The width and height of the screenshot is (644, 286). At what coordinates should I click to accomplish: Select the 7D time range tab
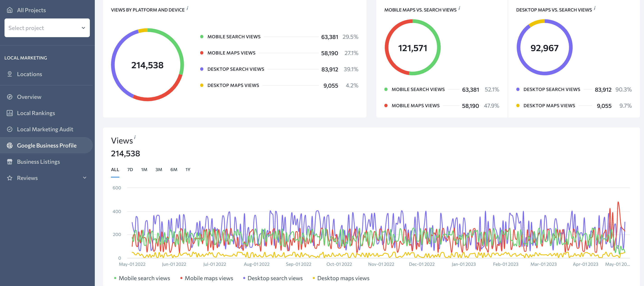coord(130,170)
